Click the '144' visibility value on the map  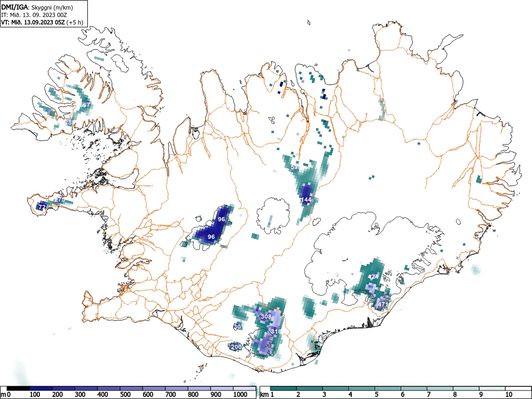[306, 199]
